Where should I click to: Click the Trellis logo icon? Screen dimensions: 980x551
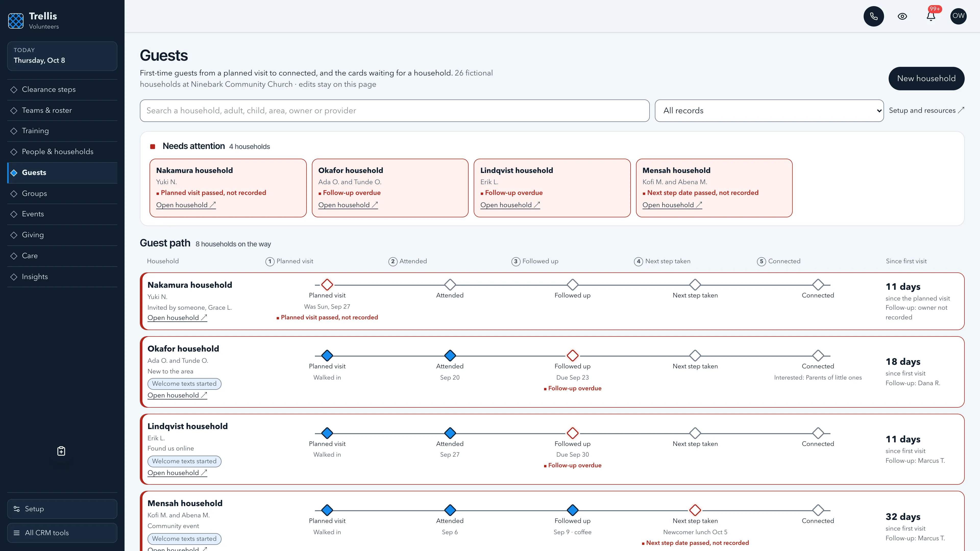click(16, 20)
